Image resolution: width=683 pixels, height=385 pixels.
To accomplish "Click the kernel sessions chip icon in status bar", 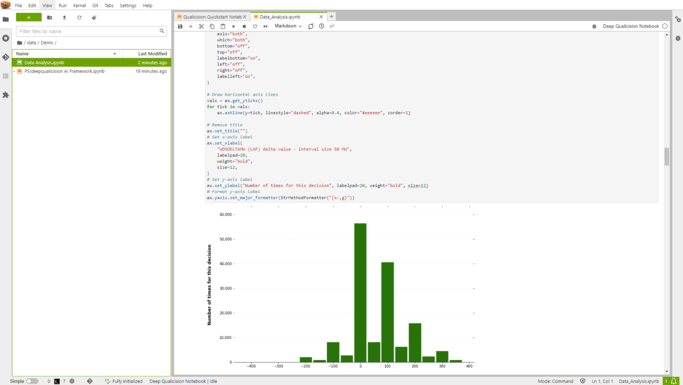I will [72, 381].
